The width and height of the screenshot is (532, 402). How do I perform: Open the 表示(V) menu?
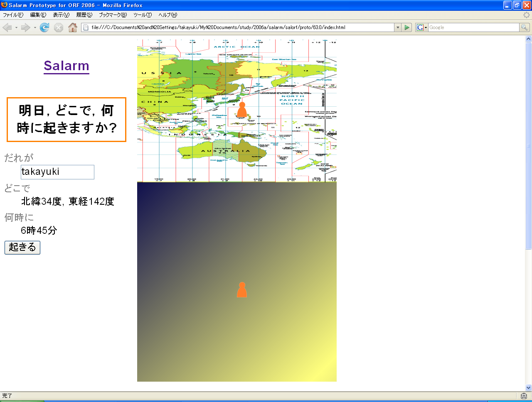point(61,15)
